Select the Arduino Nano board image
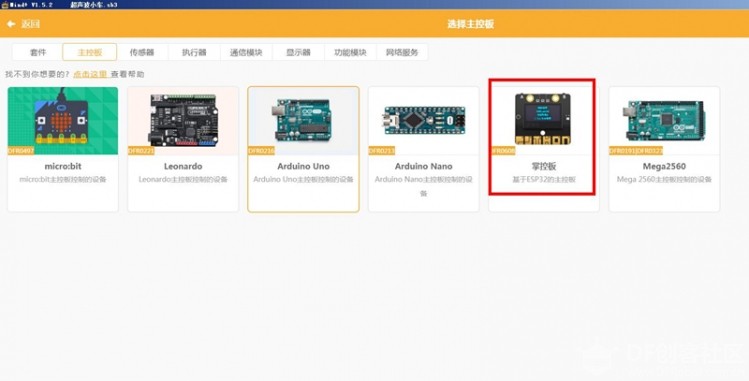This screenshot has height=381, width=749. [x=424, y=121]
